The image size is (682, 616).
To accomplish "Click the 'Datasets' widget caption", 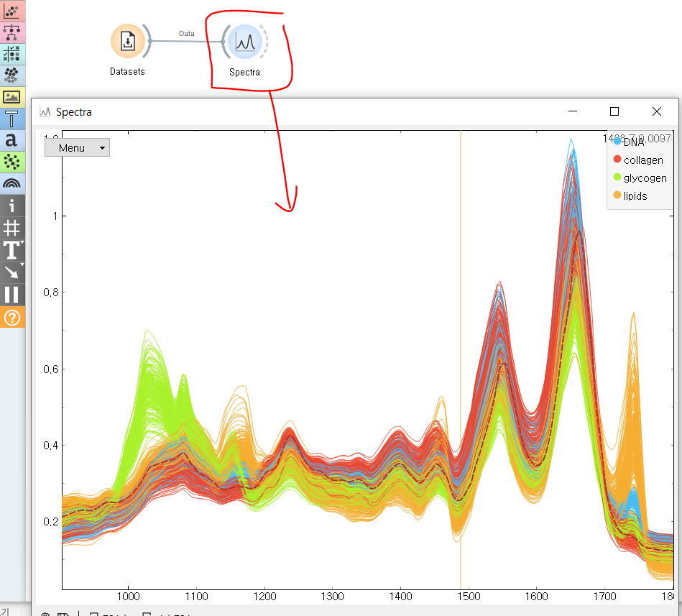I will [x=127, y=71].
